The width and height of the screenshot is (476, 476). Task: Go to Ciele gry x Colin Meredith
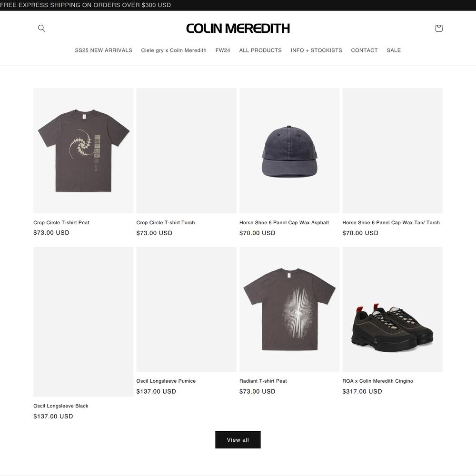click(174, 50)
